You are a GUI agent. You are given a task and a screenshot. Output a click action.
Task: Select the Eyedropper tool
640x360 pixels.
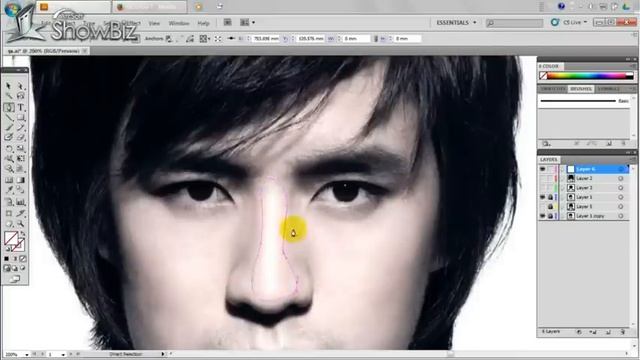pos(9,190)
